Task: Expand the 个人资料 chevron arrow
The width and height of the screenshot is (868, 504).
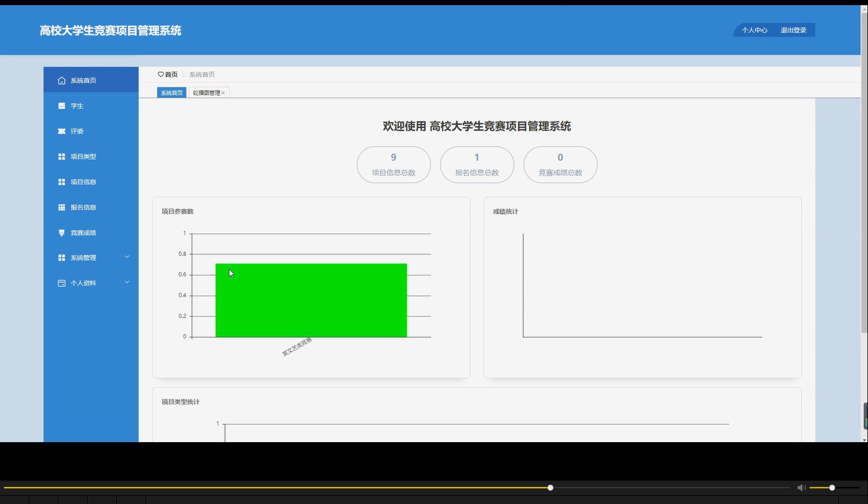Action: pyautogui.click(x=127, y=282)
